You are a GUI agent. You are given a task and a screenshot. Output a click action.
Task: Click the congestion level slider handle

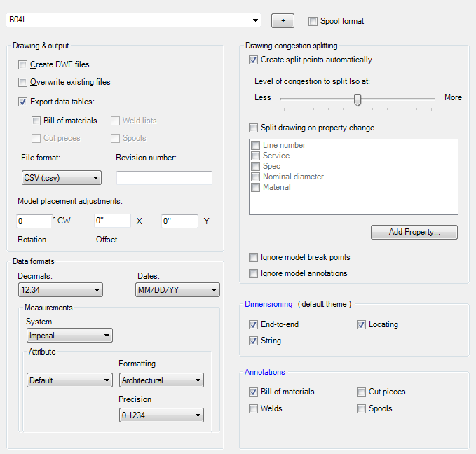358,99
